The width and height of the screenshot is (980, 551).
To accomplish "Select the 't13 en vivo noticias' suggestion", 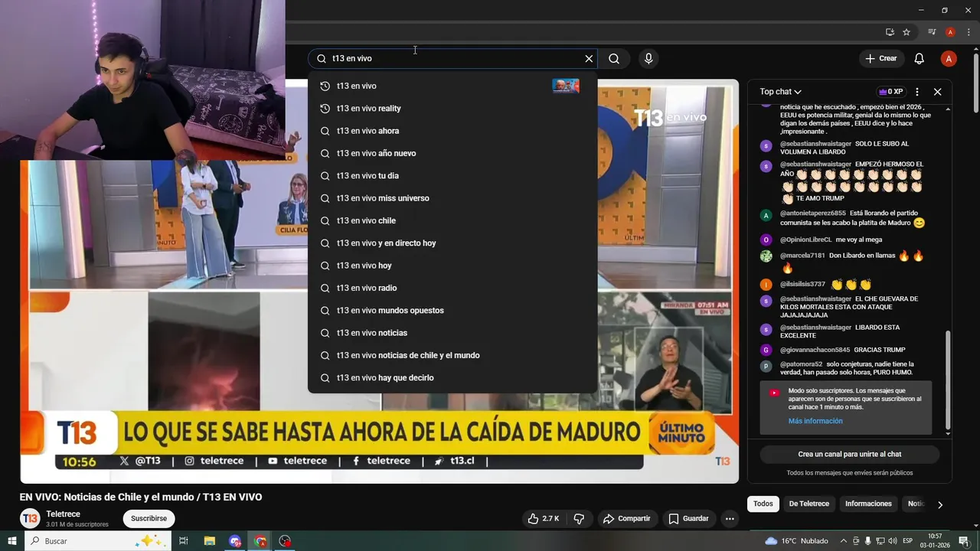I will (x=452, y=333).
